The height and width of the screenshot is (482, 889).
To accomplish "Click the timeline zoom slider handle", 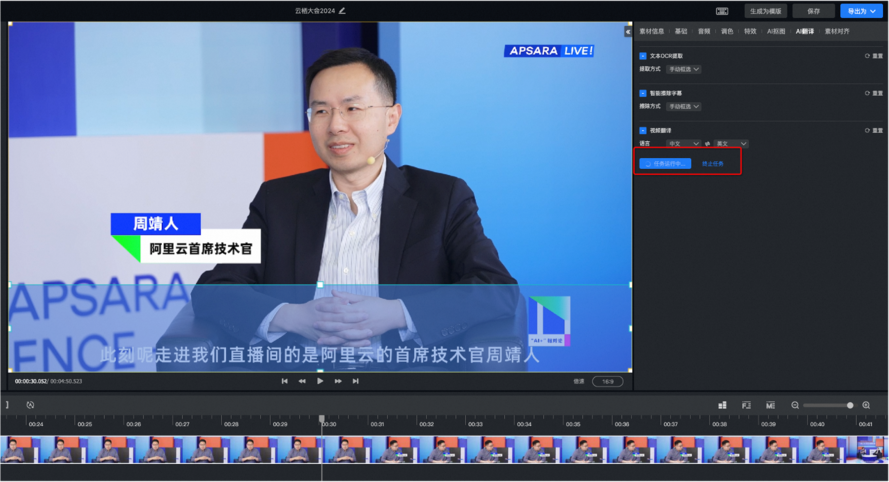I will pos(850,405).
